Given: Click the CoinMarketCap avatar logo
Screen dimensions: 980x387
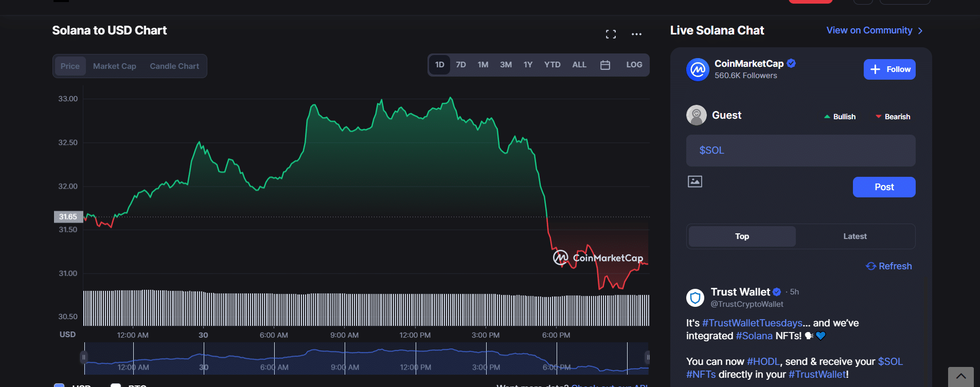Looking at the screenshot, I should tap(698, 69).
